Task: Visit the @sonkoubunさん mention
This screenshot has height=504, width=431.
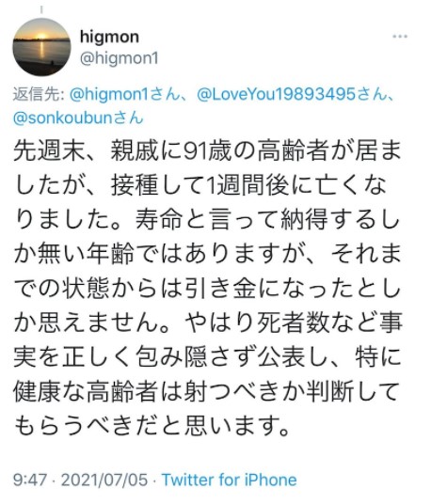Action: [x=78, y=118]
